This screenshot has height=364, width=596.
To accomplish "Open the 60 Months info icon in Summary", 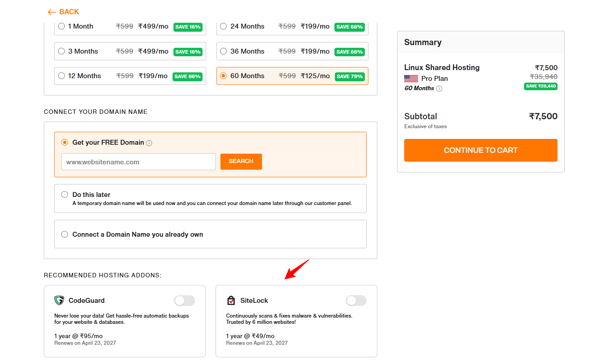I will click(439, 88).
